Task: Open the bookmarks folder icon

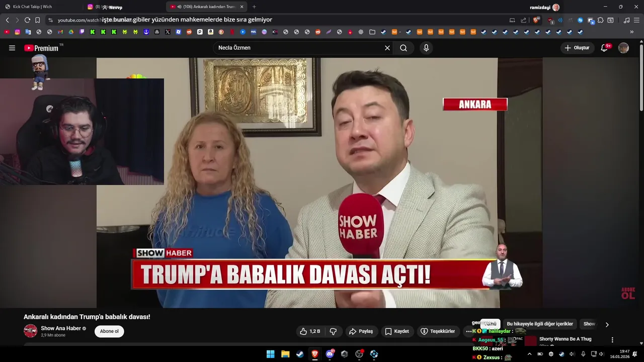Action: click(x=372, y=32)
